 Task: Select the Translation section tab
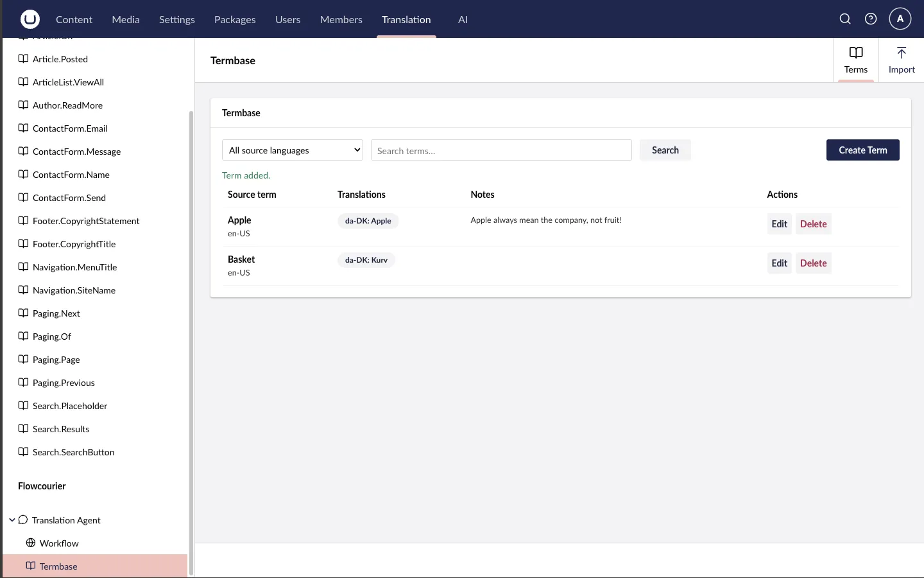tap(406, 19)
